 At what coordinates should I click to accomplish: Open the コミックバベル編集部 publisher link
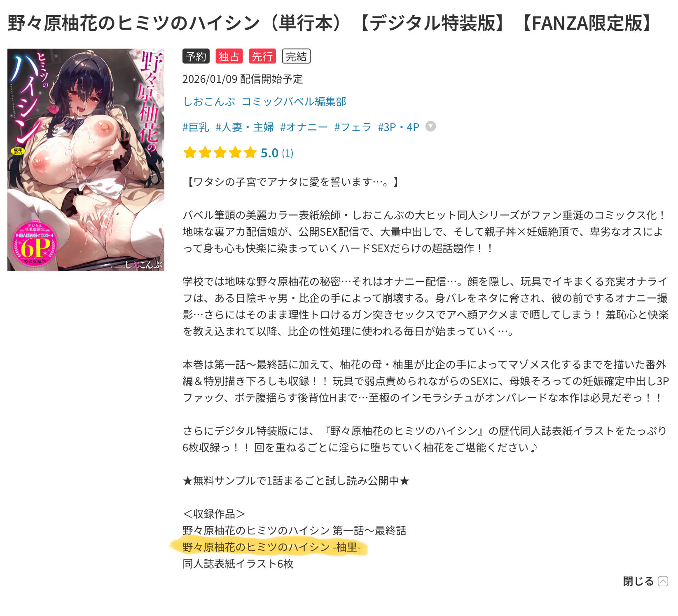[294, 101]
